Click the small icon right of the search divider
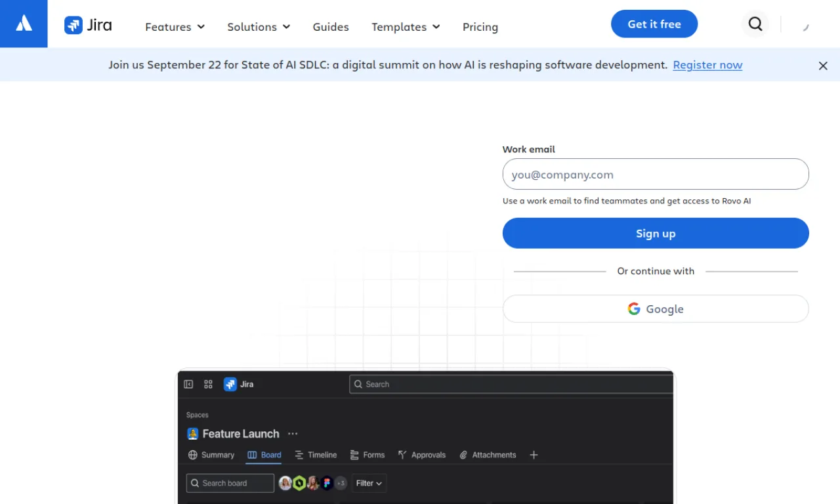 coord(806,27)
